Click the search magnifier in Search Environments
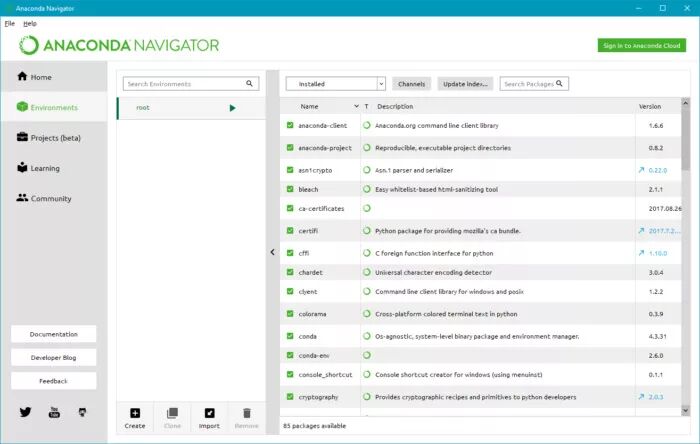The height and width of the screenshot is (444, 700). 249,83
